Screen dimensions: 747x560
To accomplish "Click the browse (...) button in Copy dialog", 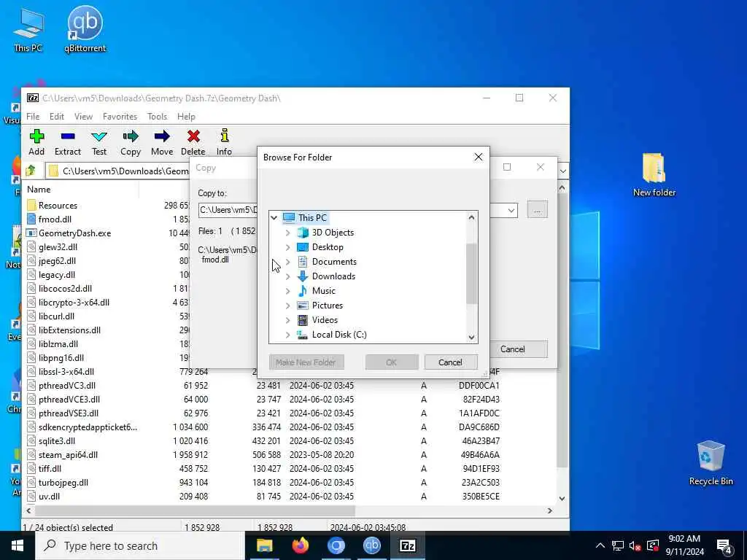I will [538, 210].
